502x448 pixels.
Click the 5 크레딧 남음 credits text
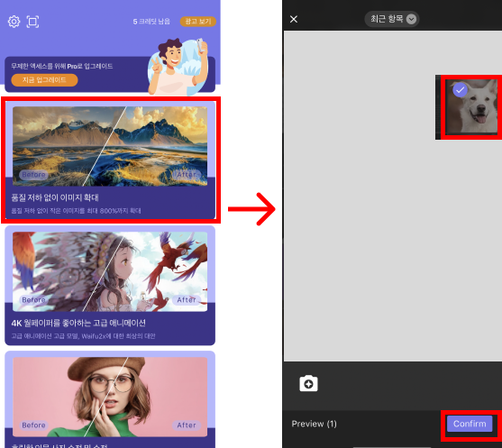click(x=151, y=22)
